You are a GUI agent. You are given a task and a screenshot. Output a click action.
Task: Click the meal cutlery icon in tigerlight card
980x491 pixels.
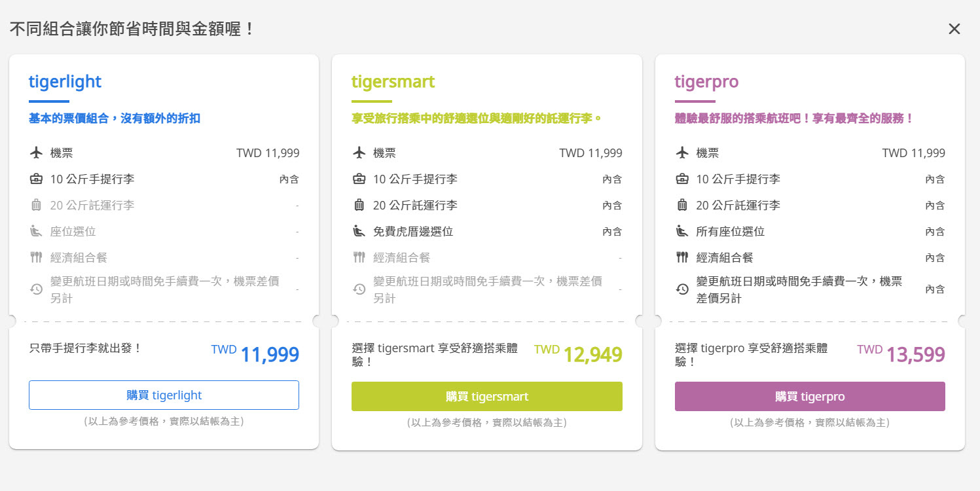[36, 257]
